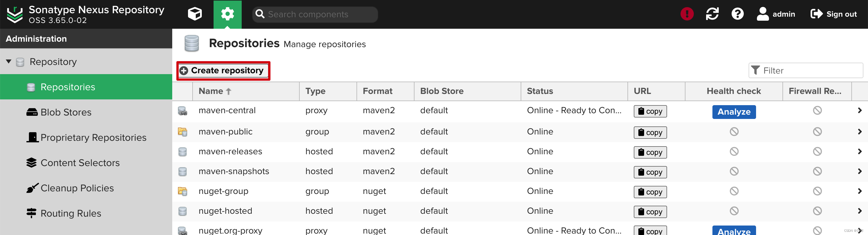
Task: Collapse the Repository tree node
Action: coord(9,61)
